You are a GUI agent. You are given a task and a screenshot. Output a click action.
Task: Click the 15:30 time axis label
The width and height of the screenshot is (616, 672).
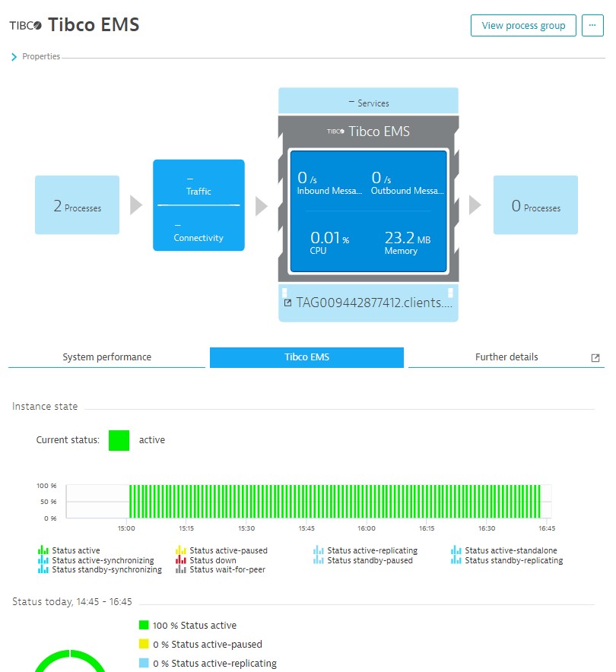(246, 528)
